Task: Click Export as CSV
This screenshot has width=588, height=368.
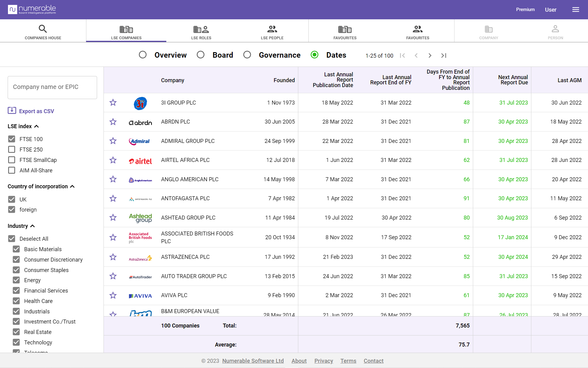Action: click(x=31, y=111)
